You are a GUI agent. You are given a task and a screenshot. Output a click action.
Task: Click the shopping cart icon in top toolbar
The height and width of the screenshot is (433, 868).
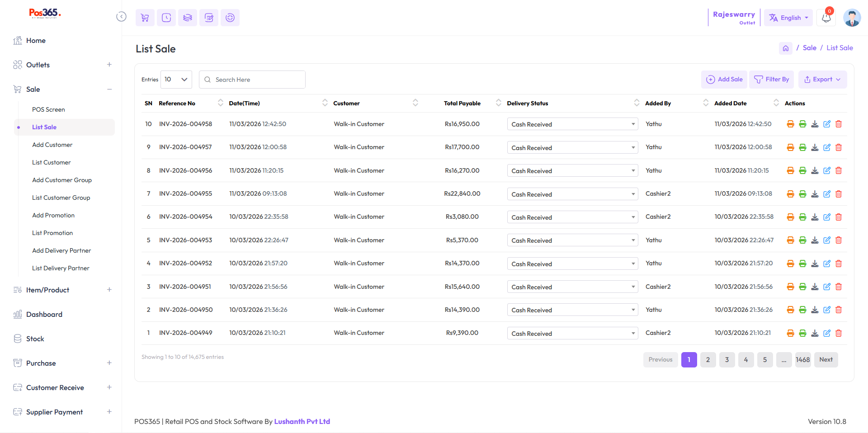pos(145,18)
